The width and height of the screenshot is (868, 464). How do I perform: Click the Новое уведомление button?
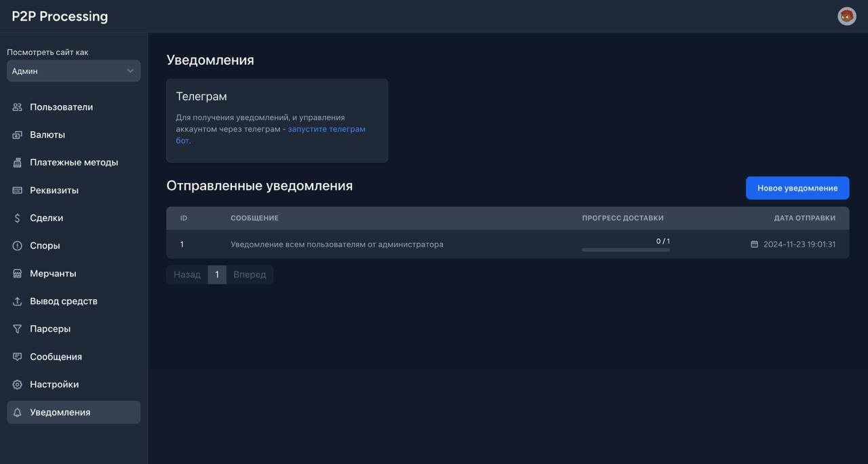797,188
